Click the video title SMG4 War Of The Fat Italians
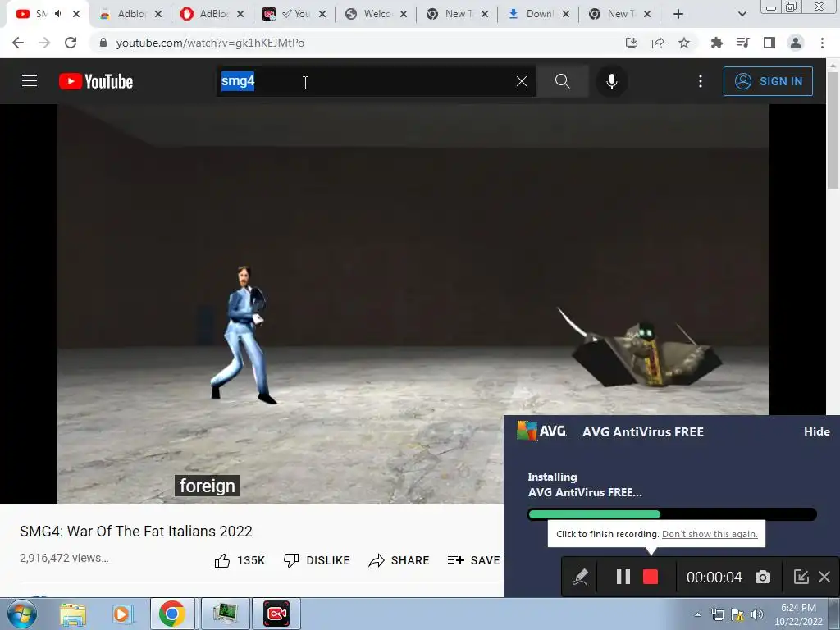 [136, 532]
